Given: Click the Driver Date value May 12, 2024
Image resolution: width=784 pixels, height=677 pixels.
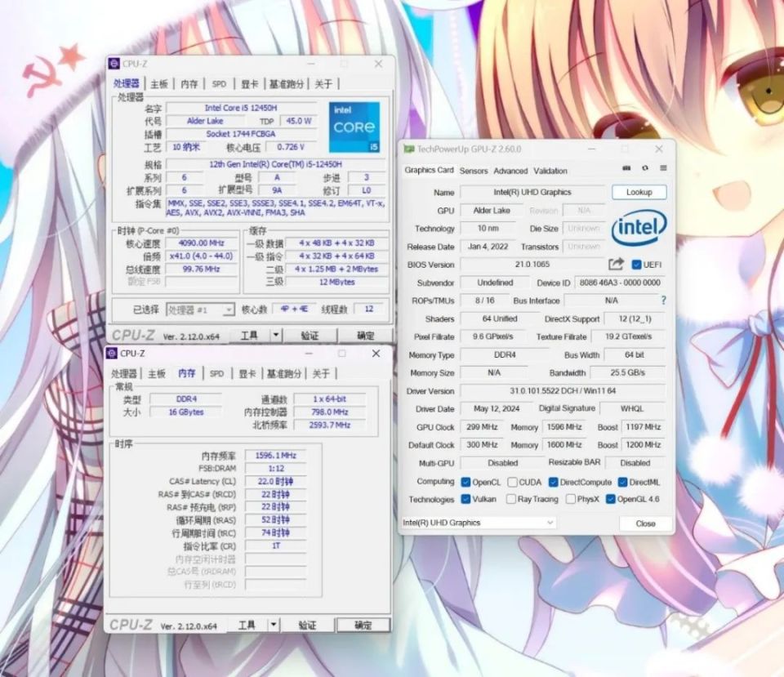Looking at the screenshot, I should (x=496, y=408).
